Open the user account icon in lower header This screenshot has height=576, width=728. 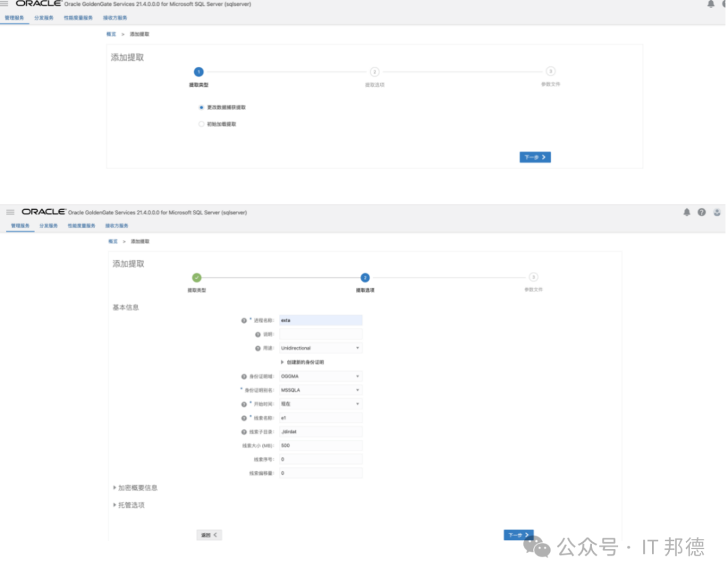[x=717, y=212]
